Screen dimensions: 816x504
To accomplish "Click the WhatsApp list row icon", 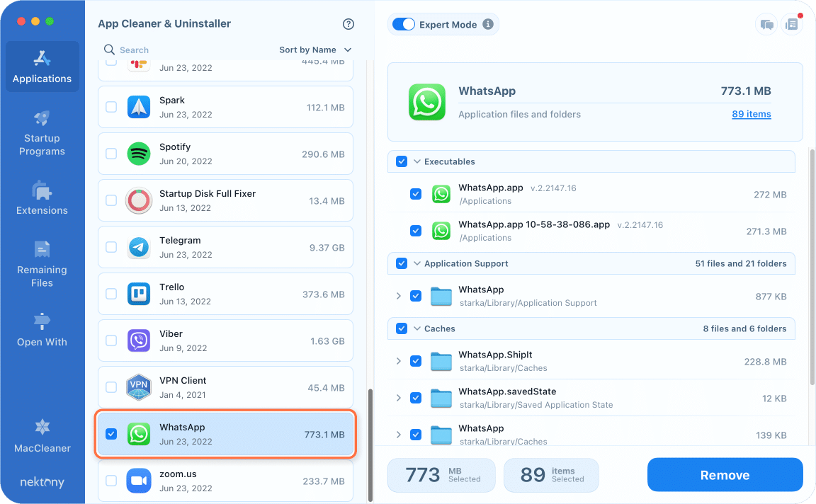I will (x=139, y=435).
